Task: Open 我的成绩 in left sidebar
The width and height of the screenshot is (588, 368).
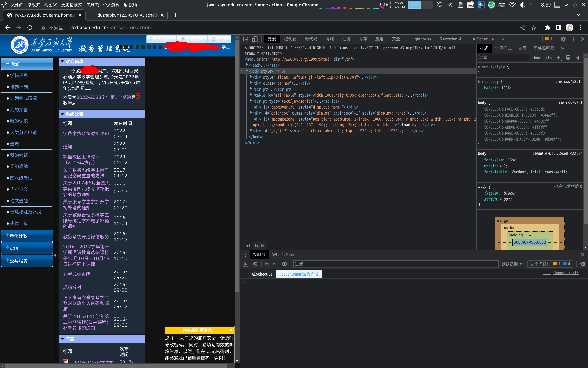Action: [19, 167]
